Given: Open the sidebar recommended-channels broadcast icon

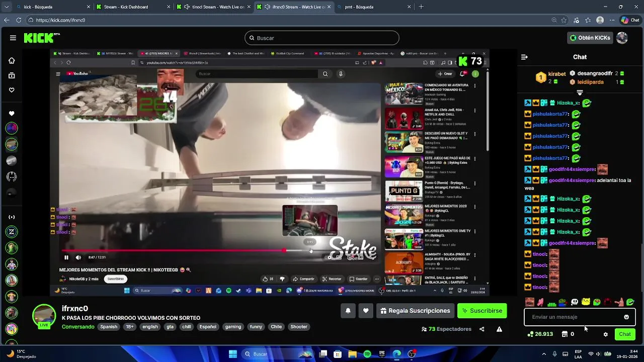Looking at the screenshot, I should click(12, 217).
